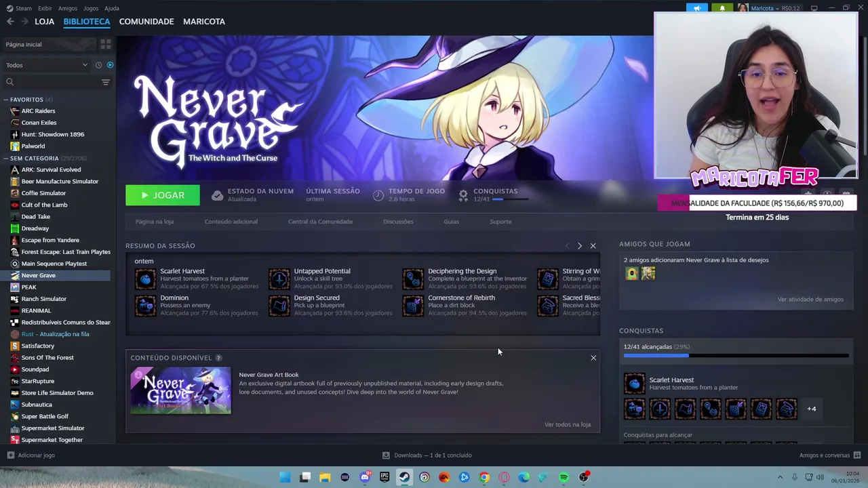Screen dimensions: 868x488
Task: Select Rust - Atualização na fila
Action: coord(55,334)
